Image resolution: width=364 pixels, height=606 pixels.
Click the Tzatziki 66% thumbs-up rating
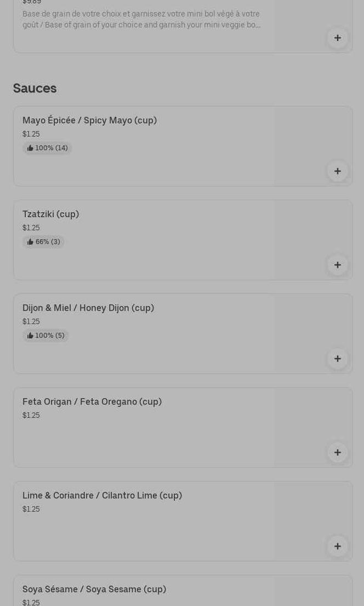[43, 242]
